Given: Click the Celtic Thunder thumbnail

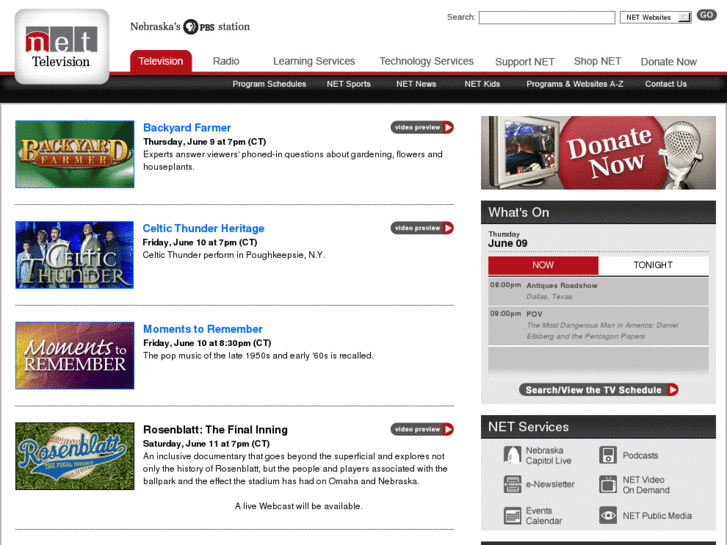Looking at the screenshot, I should pyautogui.click(x=75, y=255).
